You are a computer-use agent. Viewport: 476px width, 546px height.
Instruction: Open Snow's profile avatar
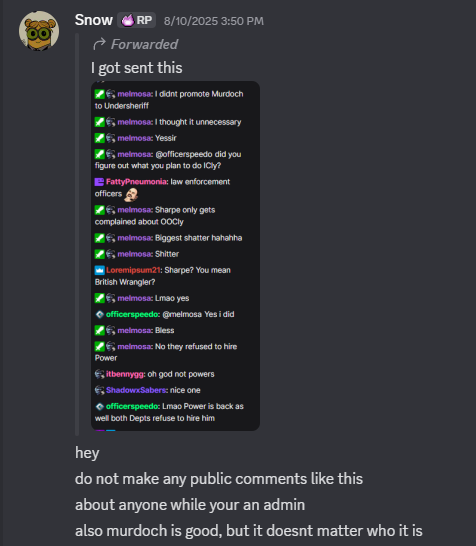[39, 31]
